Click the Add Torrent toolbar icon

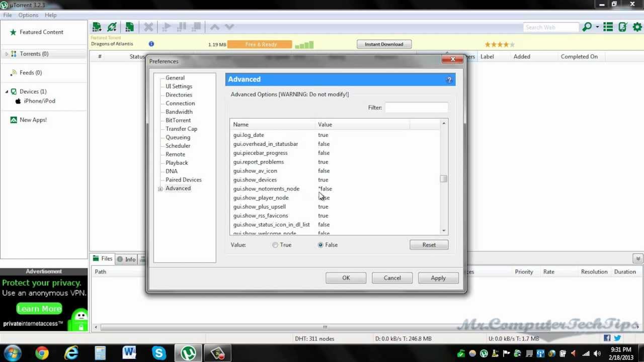[x=97, y=27]
